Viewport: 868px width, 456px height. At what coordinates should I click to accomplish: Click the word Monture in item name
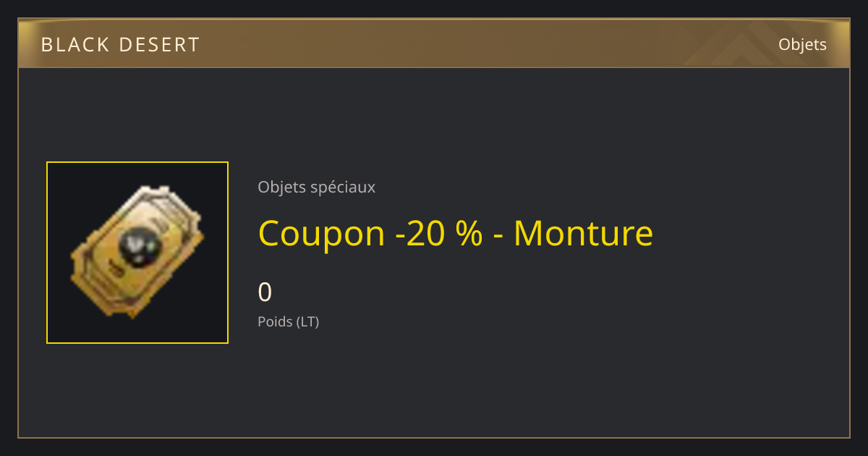[x=583, y=233]
